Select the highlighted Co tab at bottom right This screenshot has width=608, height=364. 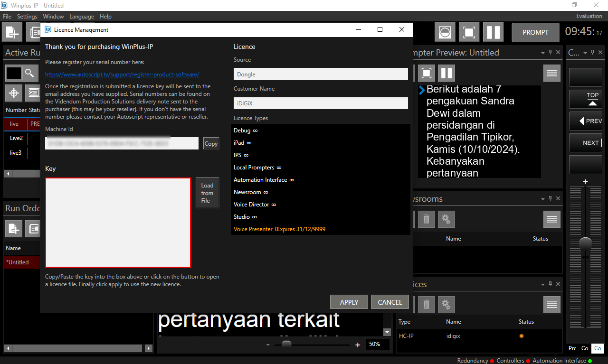pos(598,348)
